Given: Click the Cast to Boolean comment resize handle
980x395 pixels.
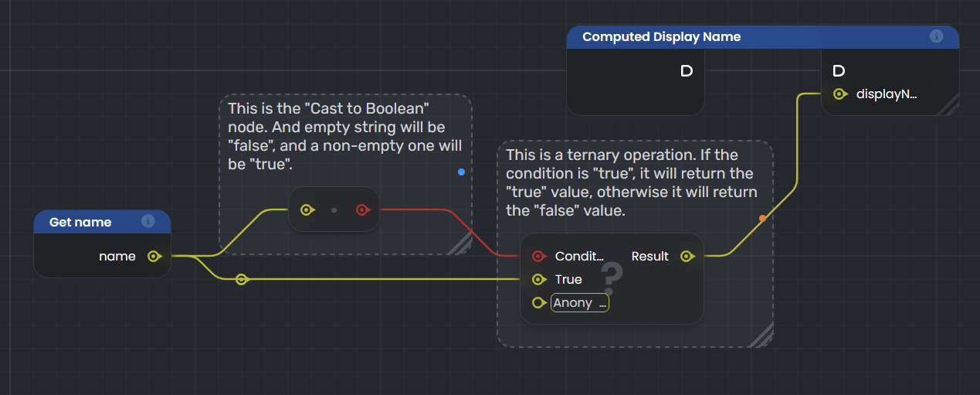Looking at the screenshot, I should pos(462,245).
